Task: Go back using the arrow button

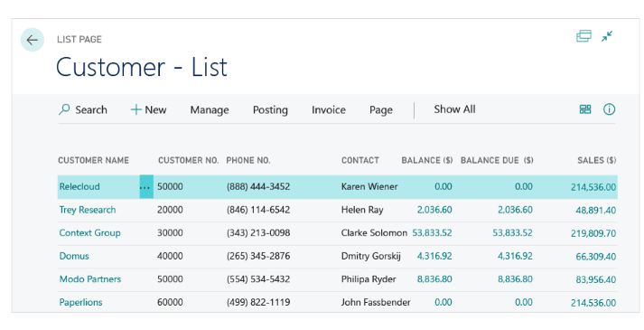Action: (32, 40)
